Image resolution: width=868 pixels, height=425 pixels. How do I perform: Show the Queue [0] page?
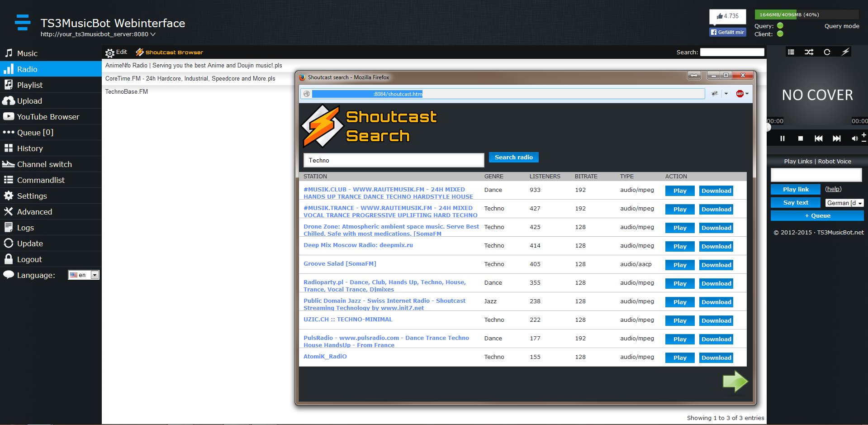point(51,132)
